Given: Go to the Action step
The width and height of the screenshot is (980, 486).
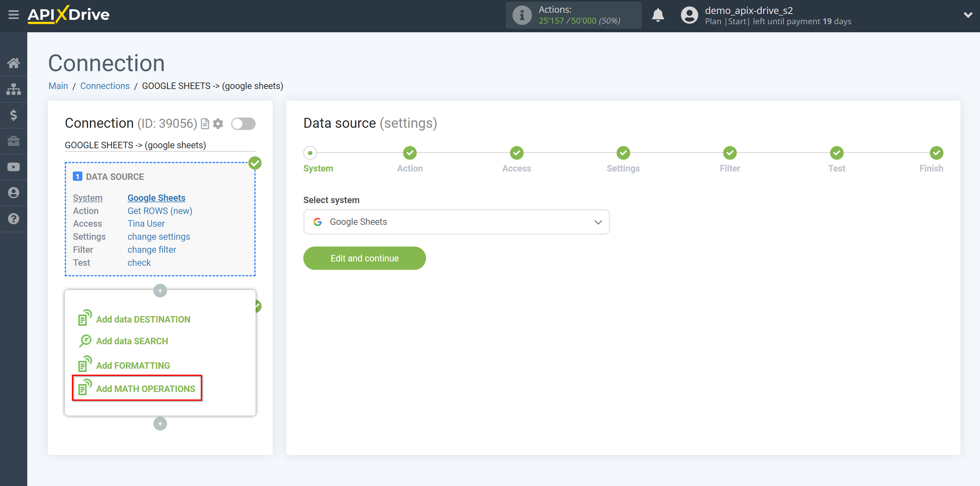Looking at the screenshot, I should tap(410, 153).
